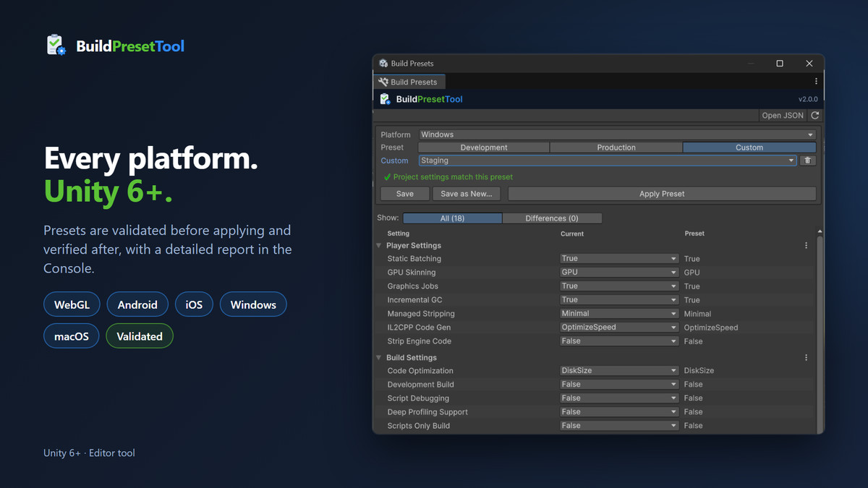868x488 pixels.
Task: Click the green Validated pill
Action: pos(140,336)
